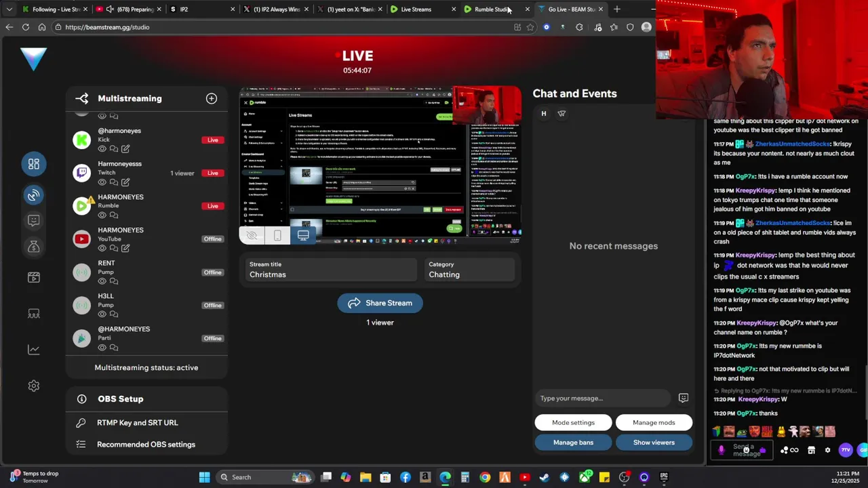The width and height of the screenshot is (868, 488).
Task: Focus the Type your message input
Action: (602, 398)
